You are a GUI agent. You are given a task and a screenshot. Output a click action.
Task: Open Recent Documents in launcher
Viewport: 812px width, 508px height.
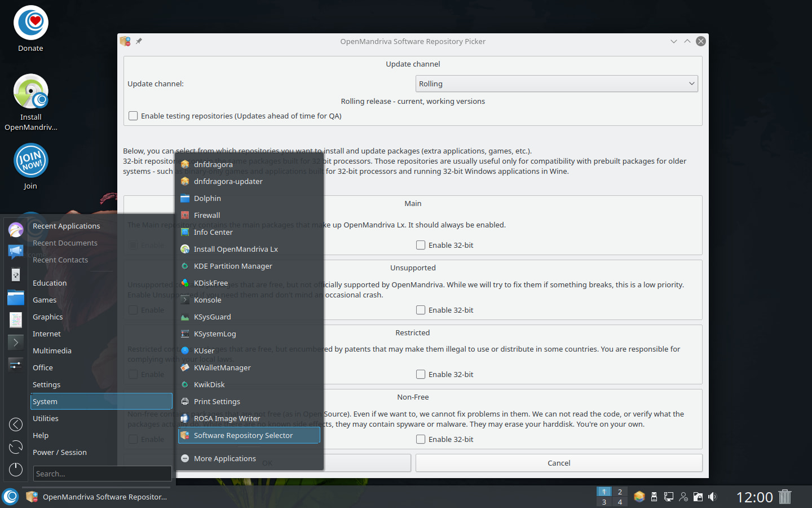101,243
